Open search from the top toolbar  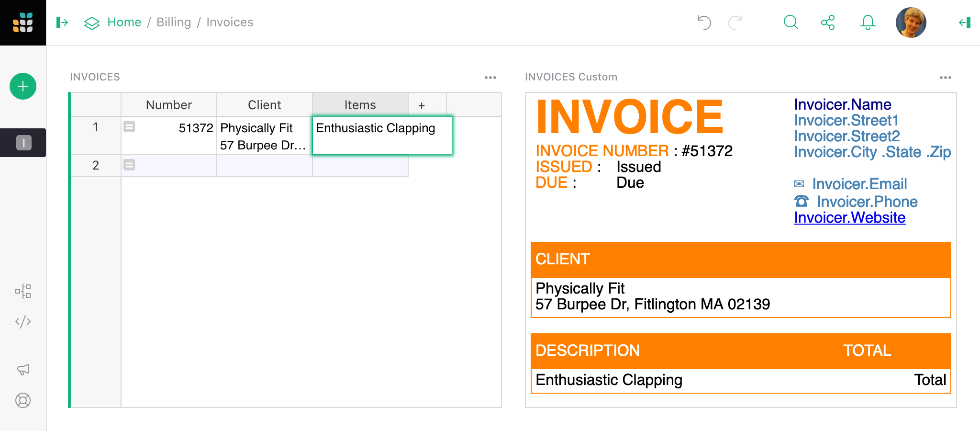pos(791,23)
